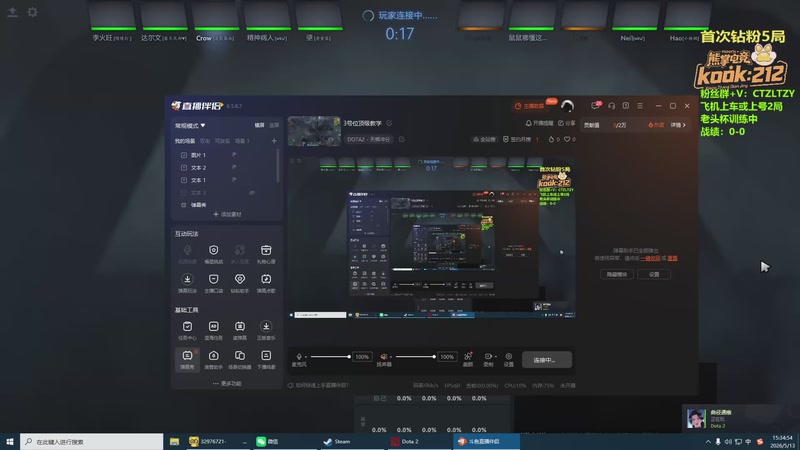
Task: Click the 礼物心愿 gift box icon
Action: tap(266, 254)
